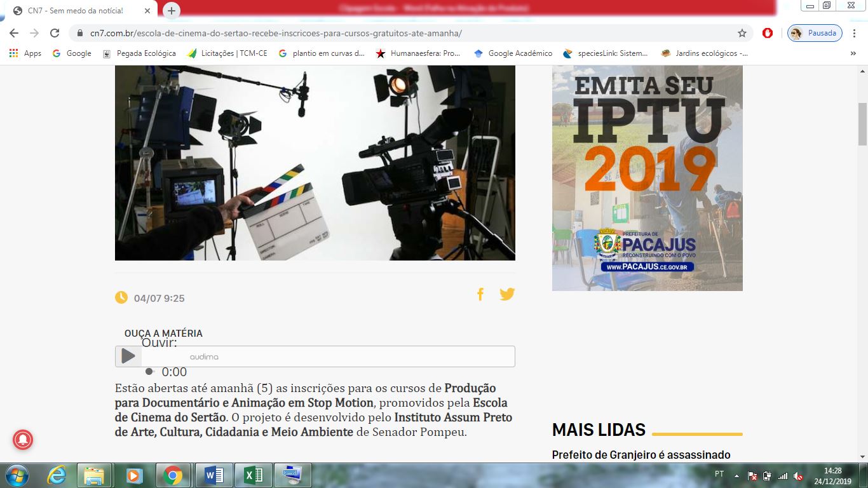Open Google Acadêmico bookmark
Image resolution: width=868 pixels, height=488 pixels.
tap(513, 53)
